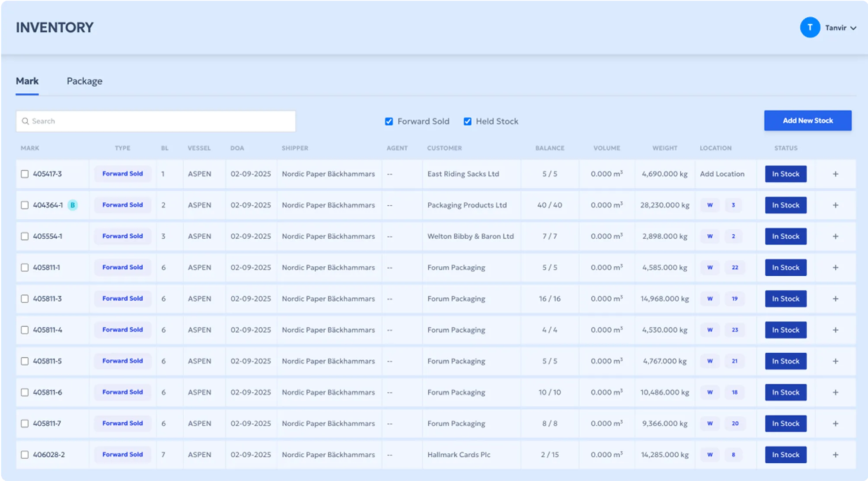The width and height of the screenshot is (868, 481).
Task: Select the checkbox for mark 405811-3
Action: [25, 299]
